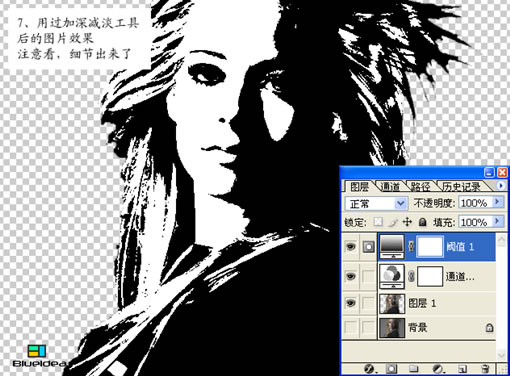
Task: Show the hidden 背景 layer
Action: pos(350,327)
